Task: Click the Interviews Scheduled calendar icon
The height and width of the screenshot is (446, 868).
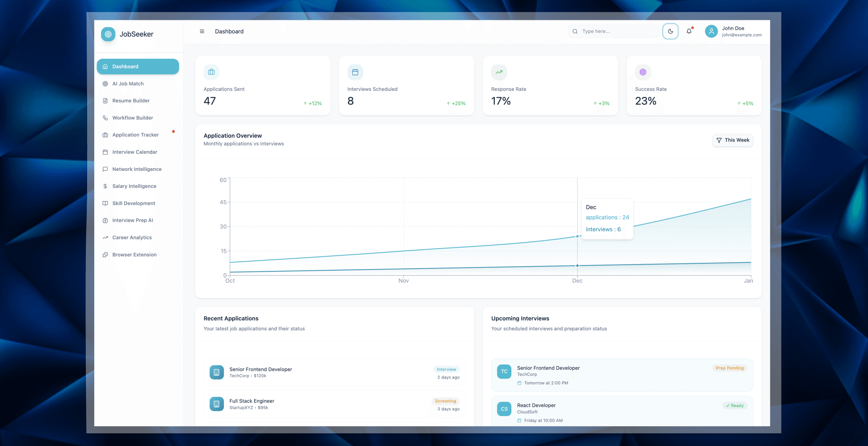Action: [355, 72]
